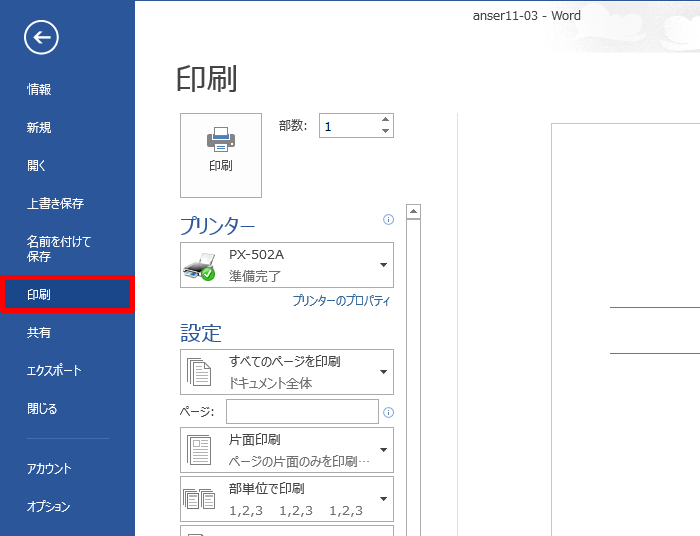Open the PX-502A printer dropdown
The image size is (700, 536).
(287, 265)
